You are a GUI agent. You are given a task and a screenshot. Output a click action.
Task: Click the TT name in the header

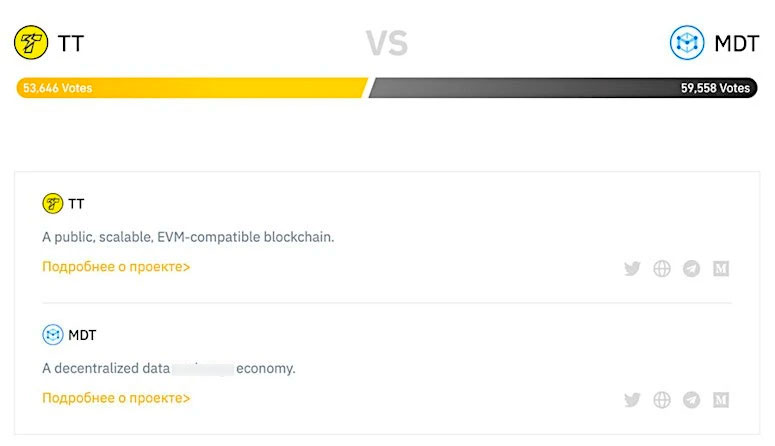coord(73,43)
